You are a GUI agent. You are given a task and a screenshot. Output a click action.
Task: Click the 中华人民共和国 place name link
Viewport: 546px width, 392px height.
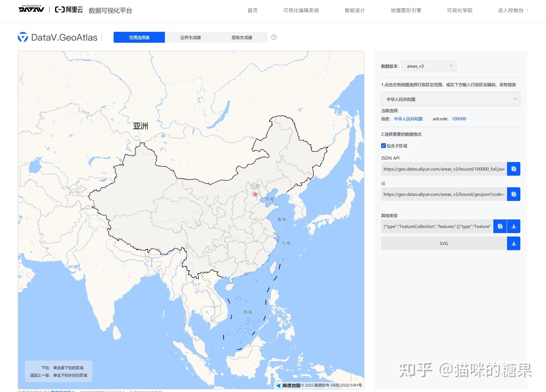click(x=408, y=119)
